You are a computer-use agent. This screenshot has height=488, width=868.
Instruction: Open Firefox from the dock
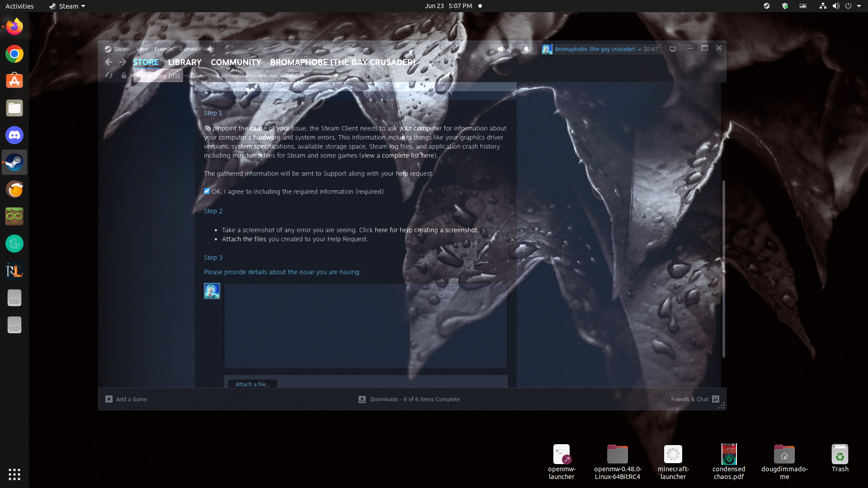point(14,26)
